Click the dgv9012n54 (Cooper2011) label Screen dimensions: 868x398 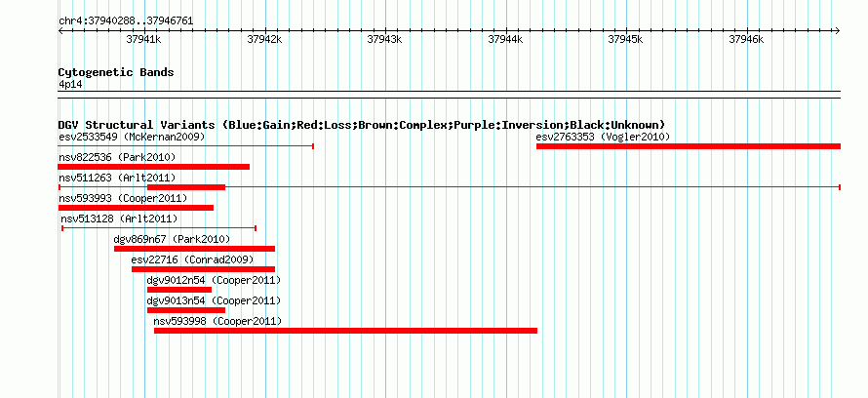pos(214,280)
